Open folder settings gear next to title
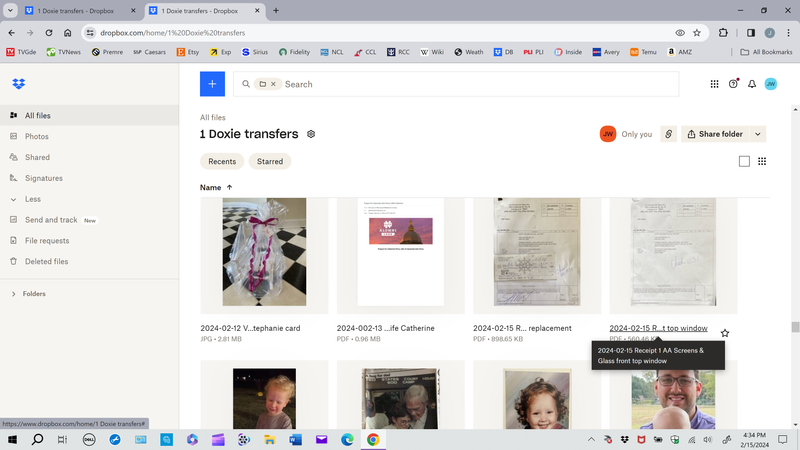Viewport: 800px width, 450px height. [311, 134]
